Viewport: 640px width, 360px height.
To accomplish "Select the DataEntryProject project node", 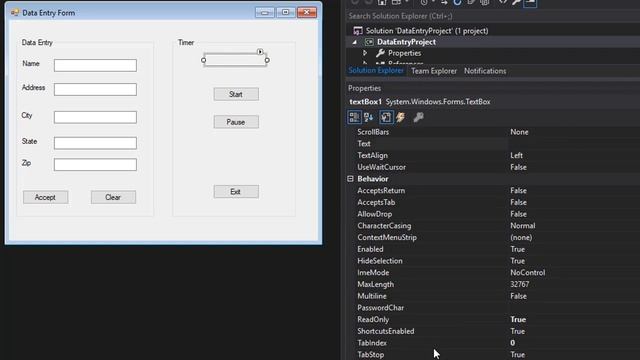I will click(493, 42).
